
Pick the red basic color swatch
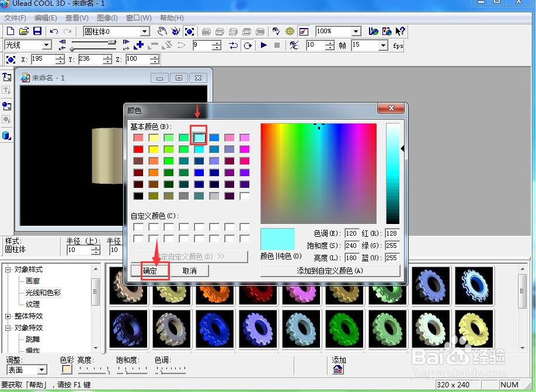(138, 149)
